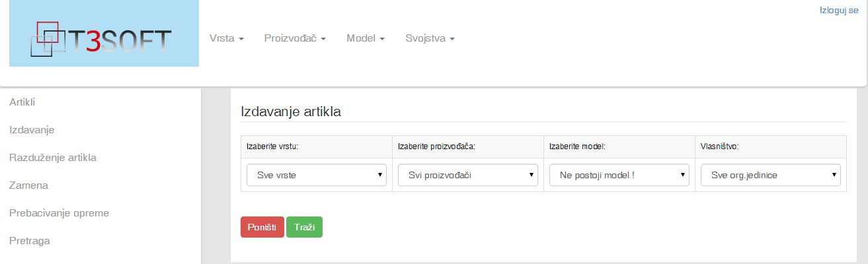Click the Izdavanje artikla heading
Screen dimensions: 868x264
291,112
